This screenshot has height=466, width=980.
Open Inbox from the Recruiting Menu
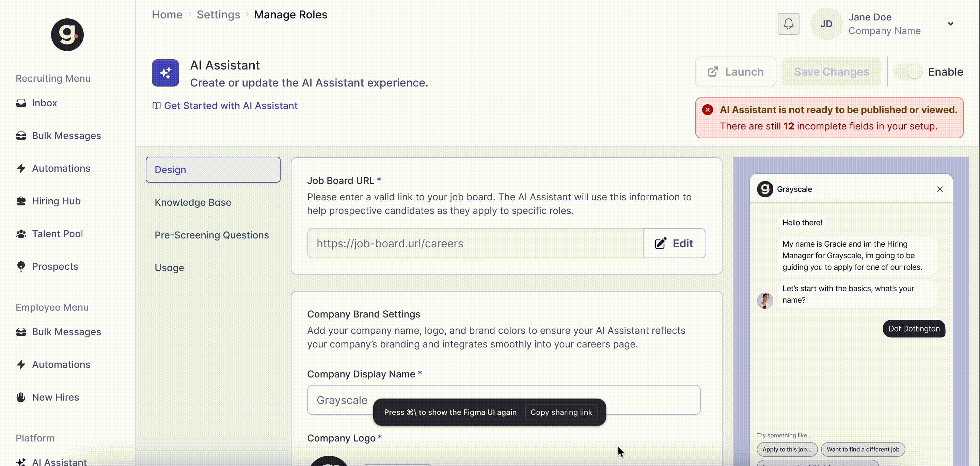44,103
